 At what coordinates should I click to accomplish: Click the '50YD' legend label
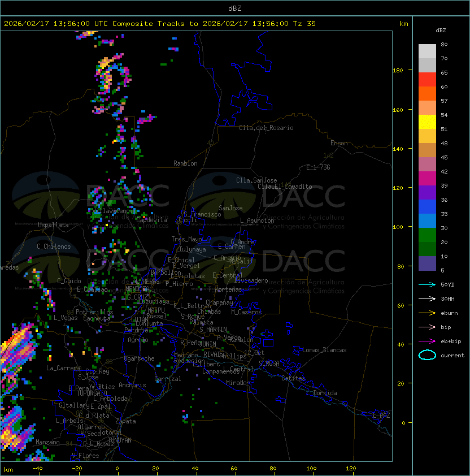pyautogui.click(x=447, y=284)
